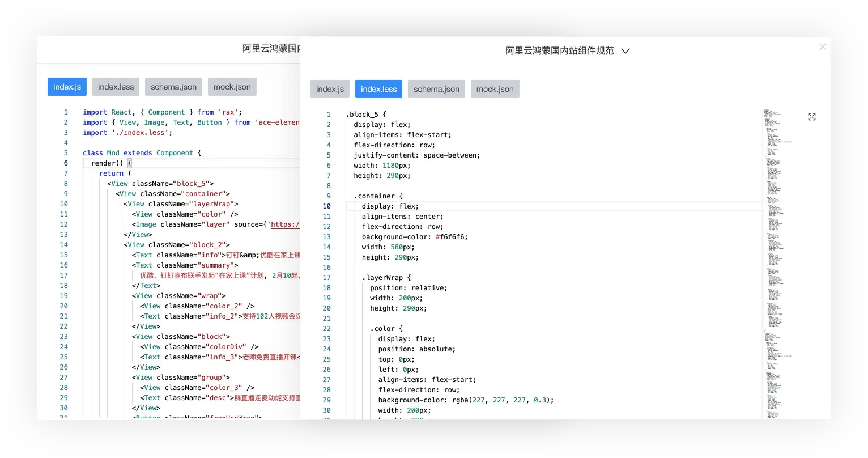This screenshot has height=458, width=868.
Task: Click the 阿里云鸿蒙国内站组件规范 title in the front window
Action: tap(560, 51)
